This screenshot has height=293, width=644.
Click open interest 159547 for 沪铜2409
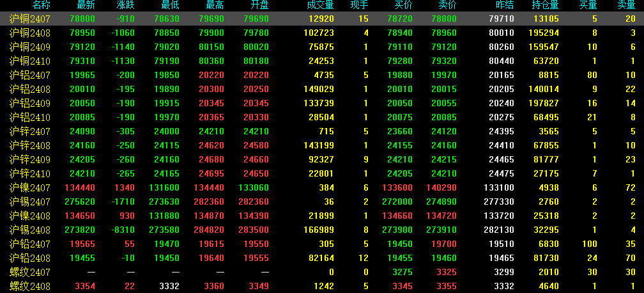tap(543, 47)
